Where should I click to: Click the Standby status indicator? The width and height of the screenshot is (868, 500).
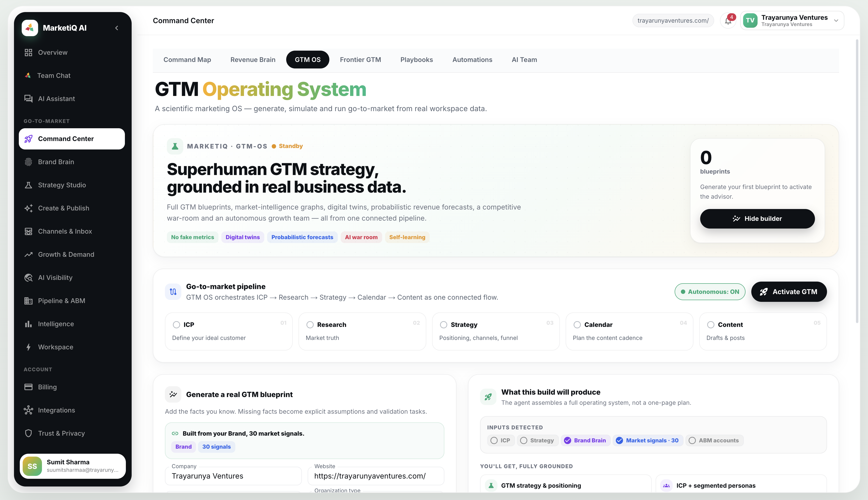coord(287,146)
